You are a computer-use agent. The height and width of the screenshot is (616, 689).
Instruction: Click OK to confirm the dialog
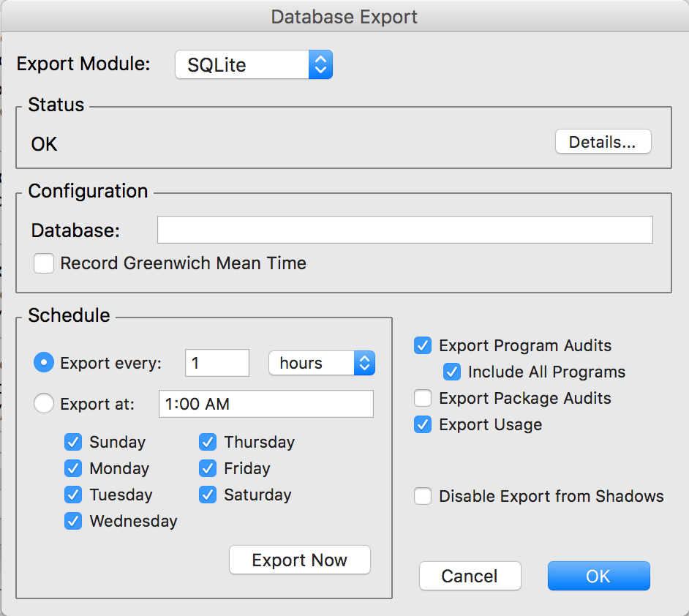point(598,576)
